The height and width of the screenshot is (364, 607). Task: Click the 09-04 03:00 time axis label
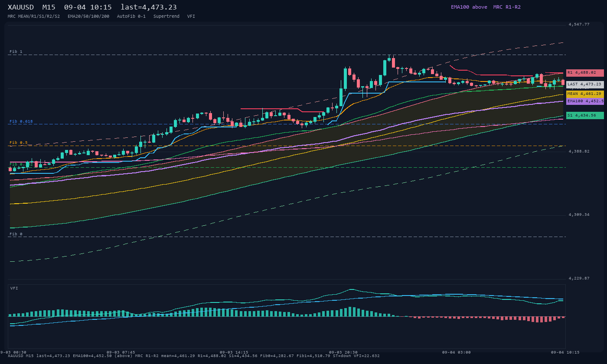[457, 352]
